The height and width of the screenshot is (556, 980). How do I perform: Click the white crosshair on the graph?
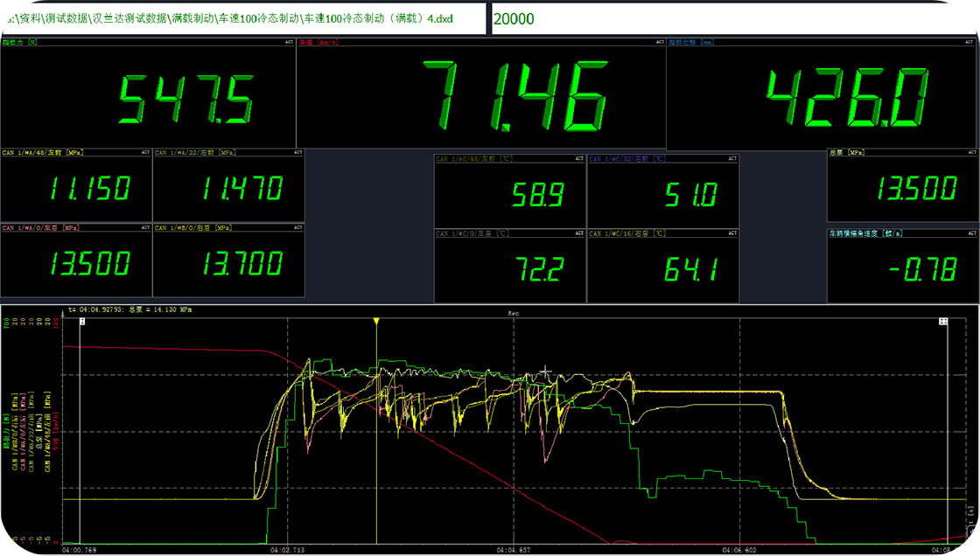click(x=545, y=372)
